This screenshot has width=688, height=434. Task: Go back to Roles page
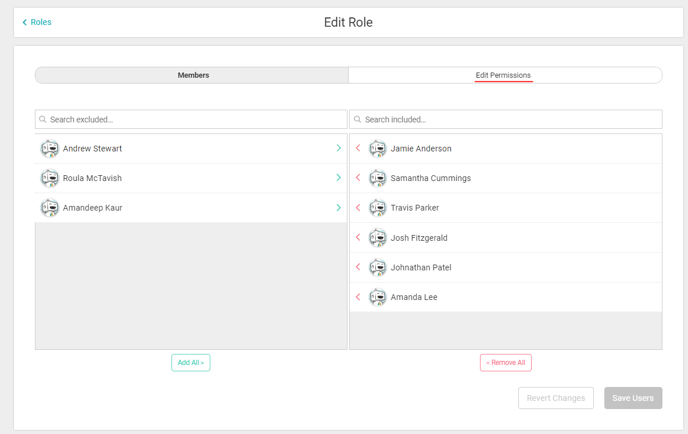(x=37, y=22)
